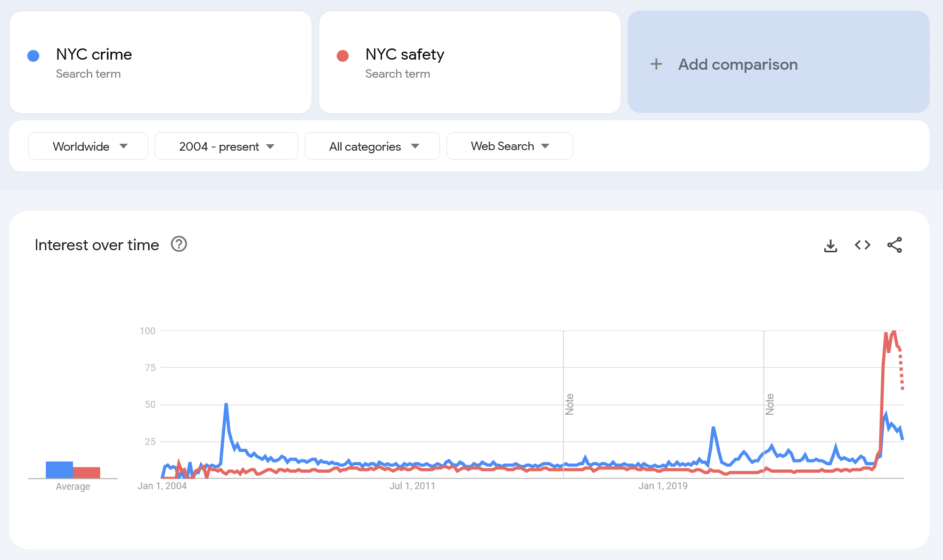Click the red dot beside NYC safety

pyautogui.click(x=343, y=56)
